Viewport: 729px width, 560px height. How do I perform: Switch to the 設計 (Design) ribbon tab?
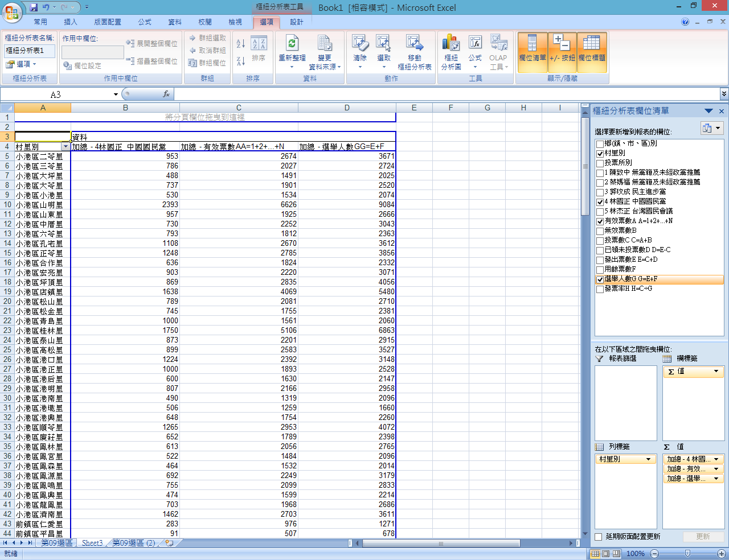(x=296, y=22)
